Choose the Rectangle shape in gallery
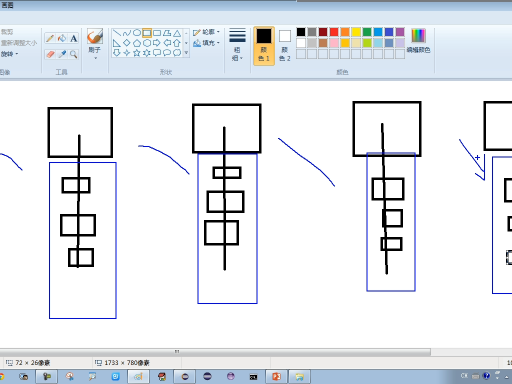Image resolution: width=512 pixels, height=384 pixels. click(147, 33)
